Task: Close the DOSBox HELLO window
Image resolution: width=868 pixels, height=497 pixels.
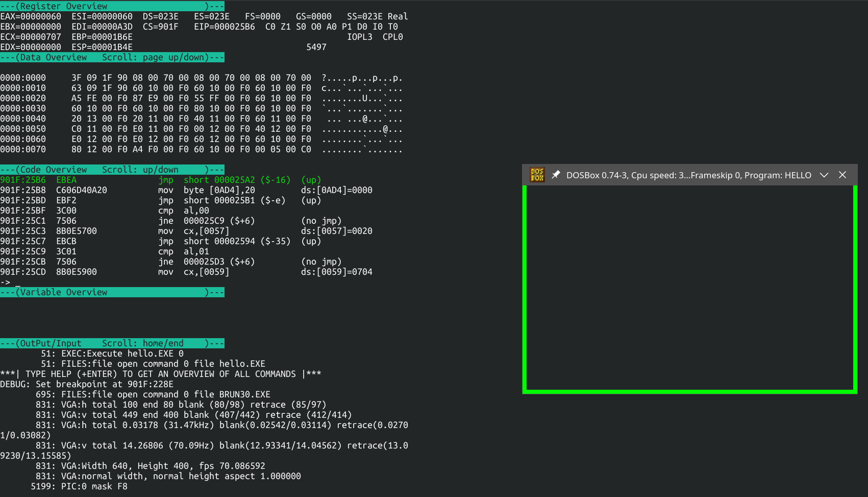Action: click(842, 175)
